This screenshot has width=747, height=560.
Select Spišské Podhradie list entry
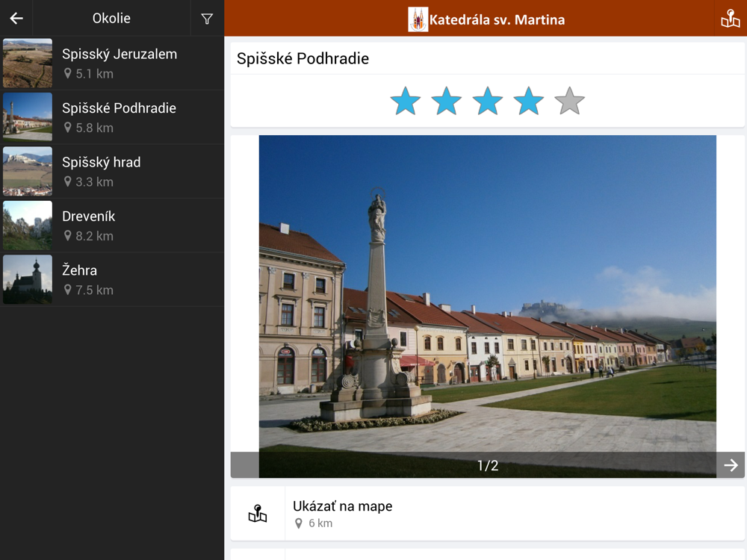(x=120, y=117)
